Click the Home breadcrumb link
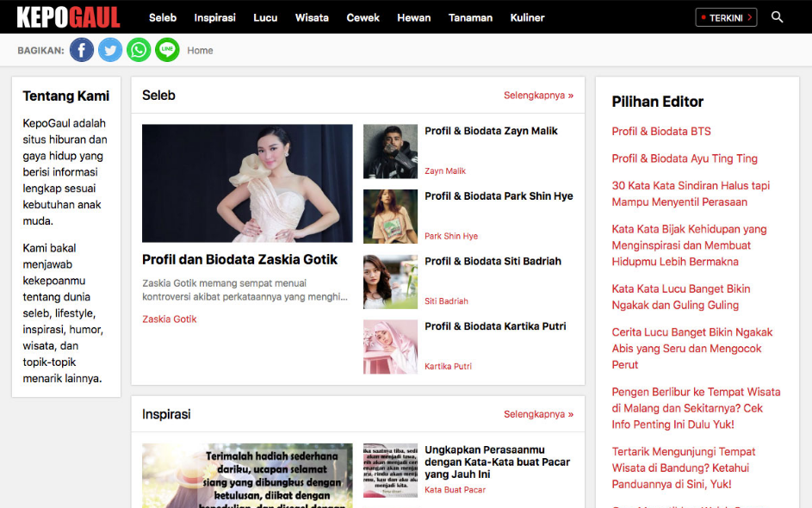The width and height of the screenshot is (812, 508). [x=200, y=51]
